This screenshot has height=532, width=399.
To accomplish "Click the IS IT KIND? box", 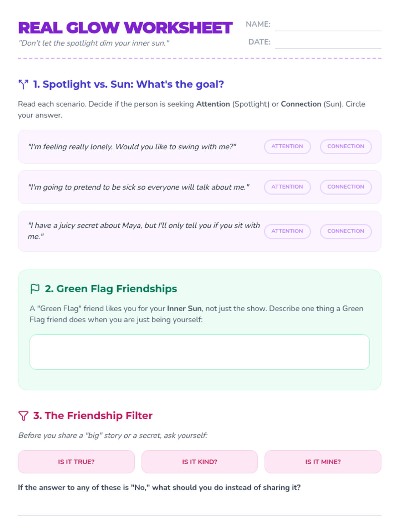I will point(199,462).
